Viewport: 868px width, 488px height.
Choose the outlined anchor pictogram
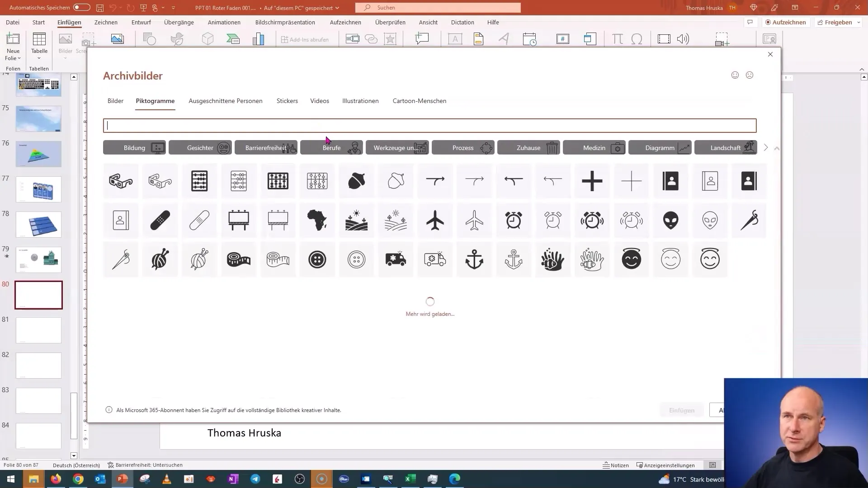[514, 259]
